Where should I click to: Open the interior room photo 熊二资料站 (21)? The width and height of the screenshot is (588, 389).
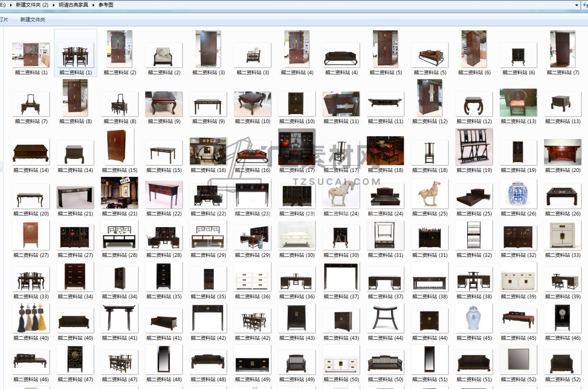pos(119,193)
